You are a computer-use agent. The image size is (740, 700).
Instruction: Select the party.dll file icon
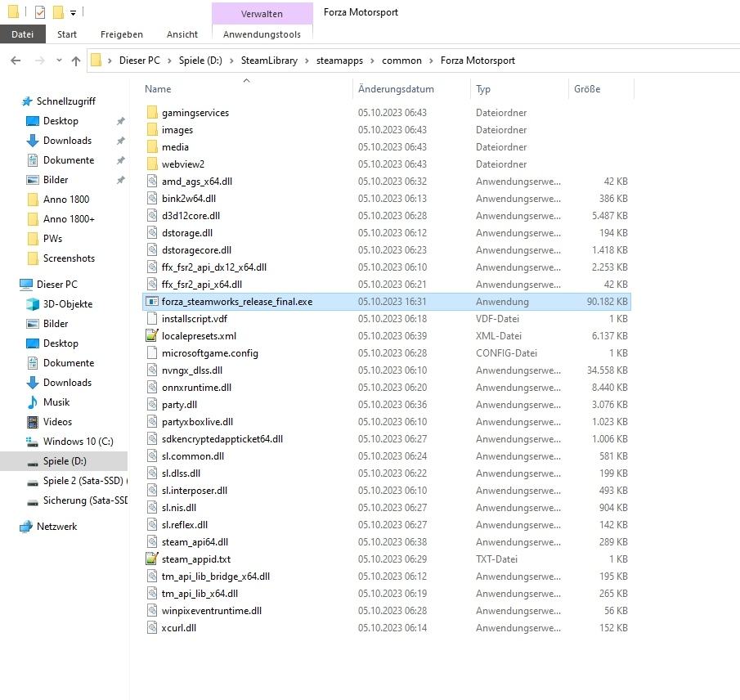(152, 405)
